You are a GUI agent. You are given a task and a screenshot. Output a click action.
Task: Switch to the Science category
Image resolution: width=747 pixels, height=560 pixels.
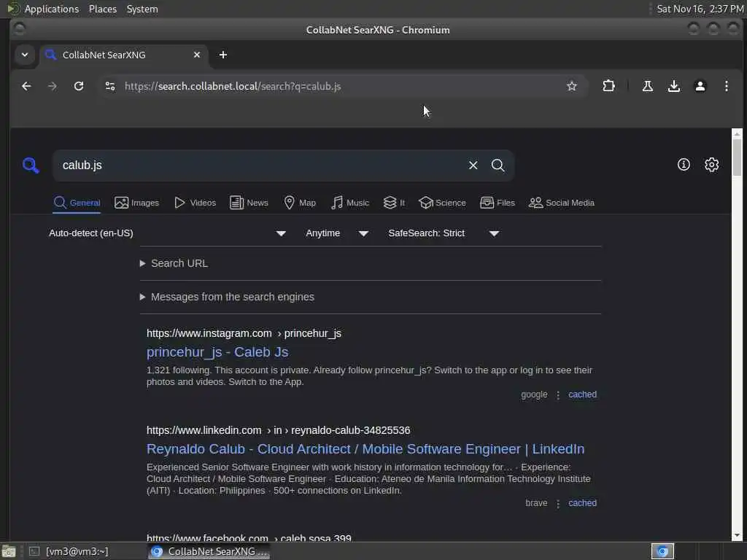click(442, 203)
